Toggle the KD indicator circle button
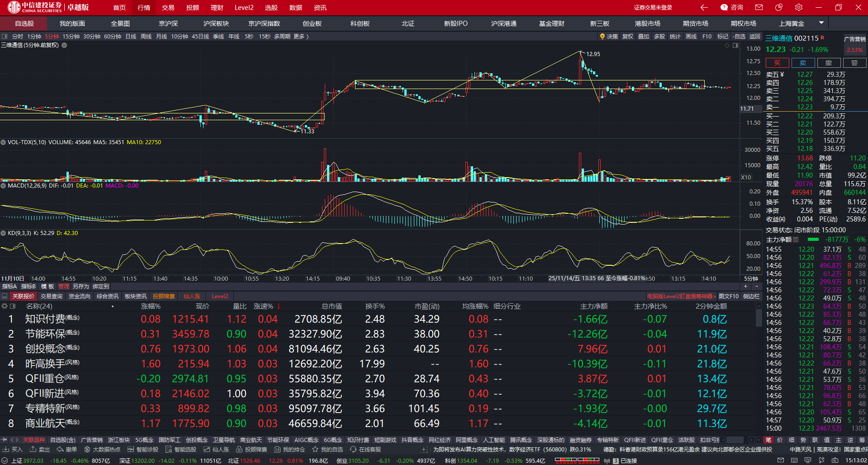This screenshot has height=465, width=868. click(x=3, y=233)
